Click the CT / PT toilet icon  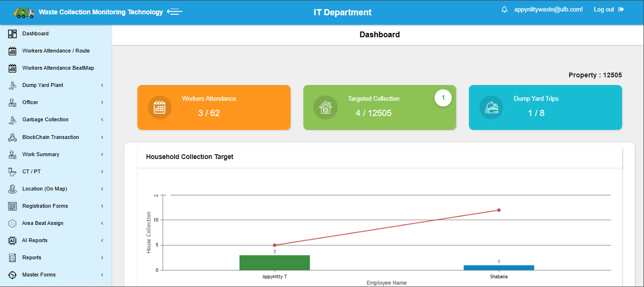[x=13, y=171]
